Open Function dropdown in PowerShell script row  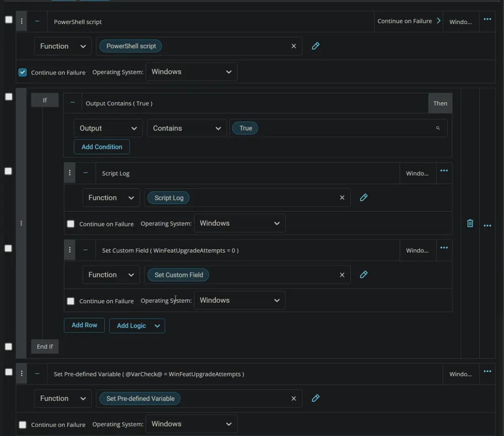pos(62,46)
